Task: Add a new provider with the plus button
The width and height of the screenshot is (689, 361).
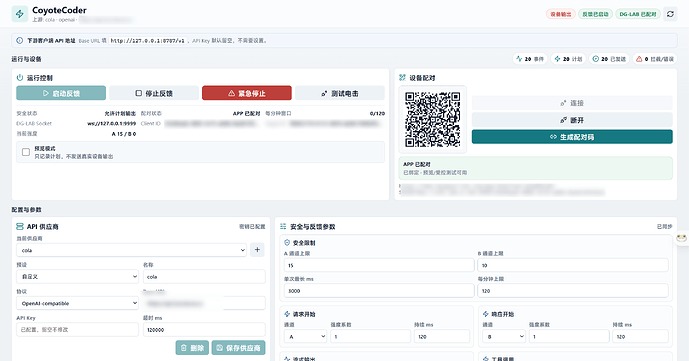Action: (257, 250)
